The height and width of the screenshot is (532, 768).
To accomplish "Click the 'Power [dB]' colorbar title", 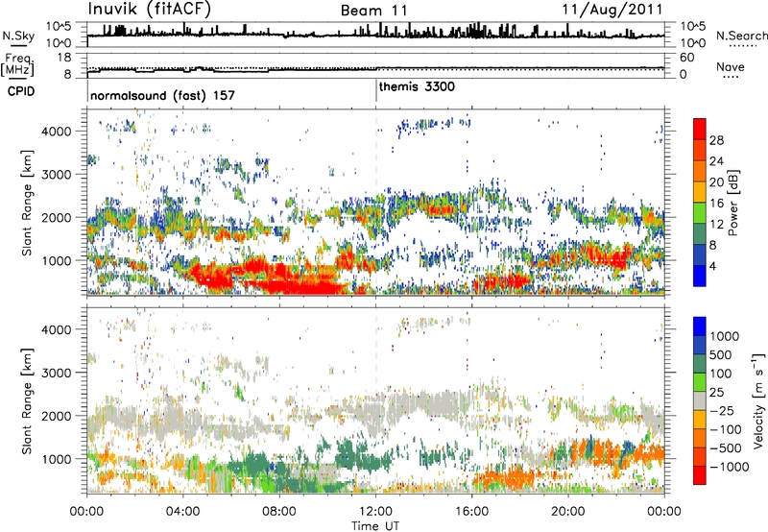I will pyautogui.click(x=732, y=203).
